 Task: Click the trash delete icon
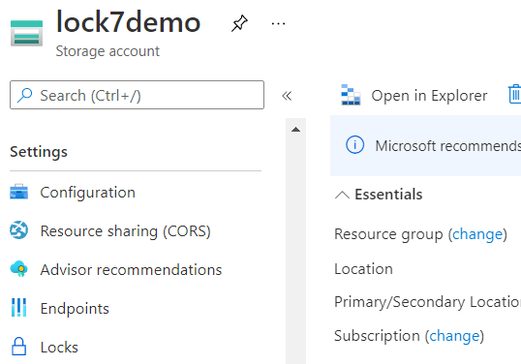tap(515, 95)
